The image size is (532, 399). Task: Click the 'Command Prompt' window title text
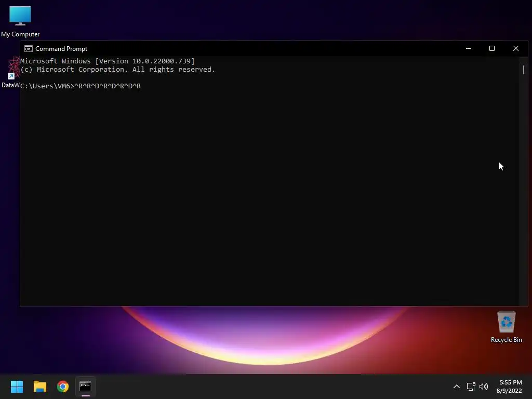coord(61,48)
